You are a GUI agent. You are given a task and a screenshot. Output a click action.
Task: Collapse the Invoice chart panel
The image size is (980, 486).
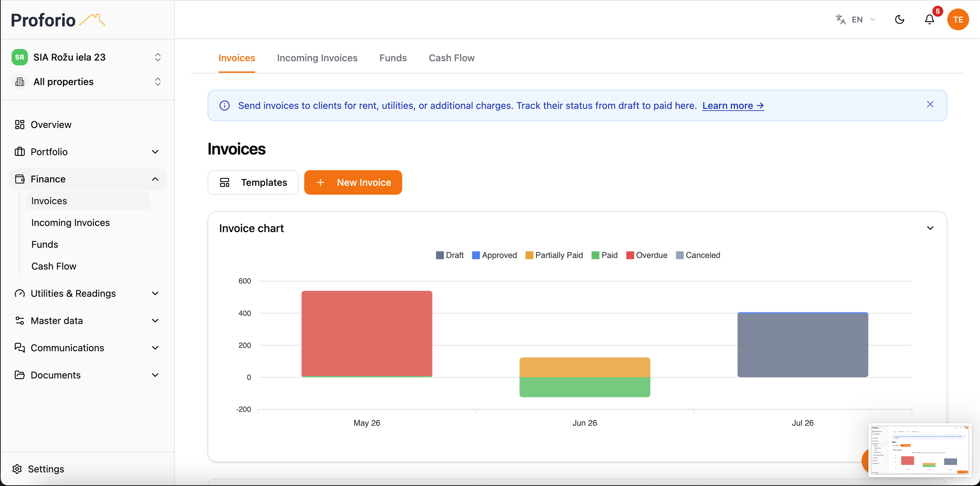930,228
